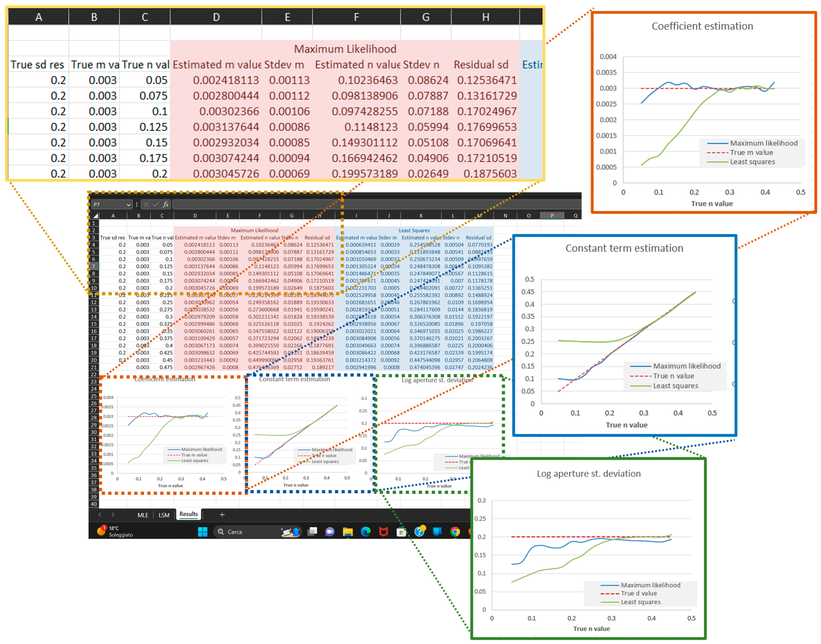Viewport: 821px width, 644px height.
Task: Expand the Name Box dropdown arrow
Action: click(129, 205)
